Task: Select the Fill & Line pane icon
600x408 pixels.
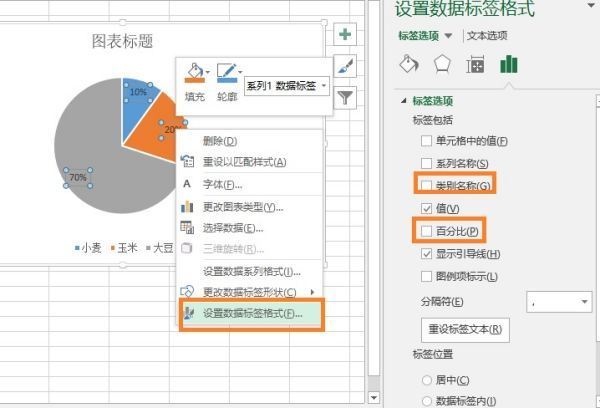Action: 409,64
